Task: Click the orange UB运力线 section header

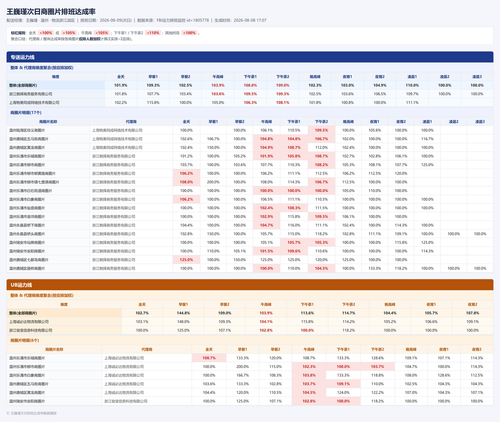Action: click(250, 285)
